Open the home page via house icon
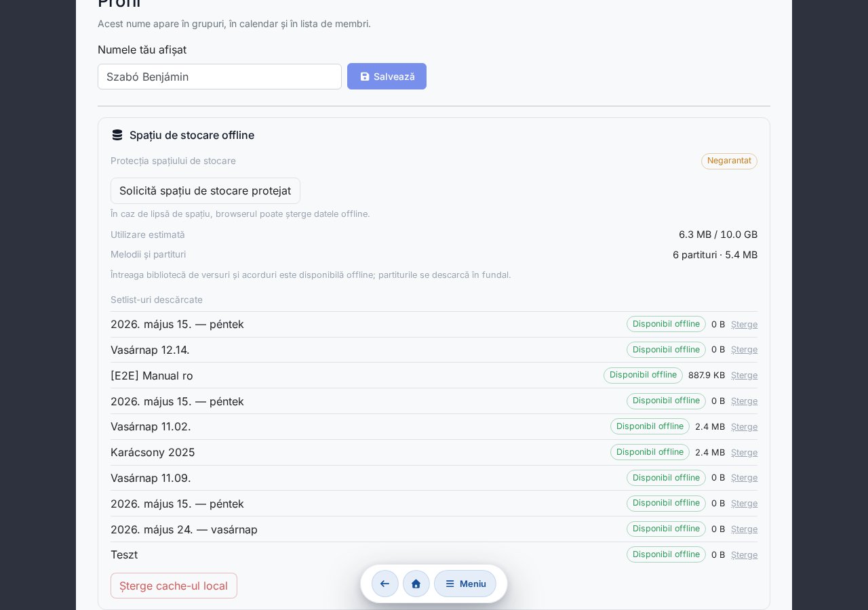 pos(416,584)
